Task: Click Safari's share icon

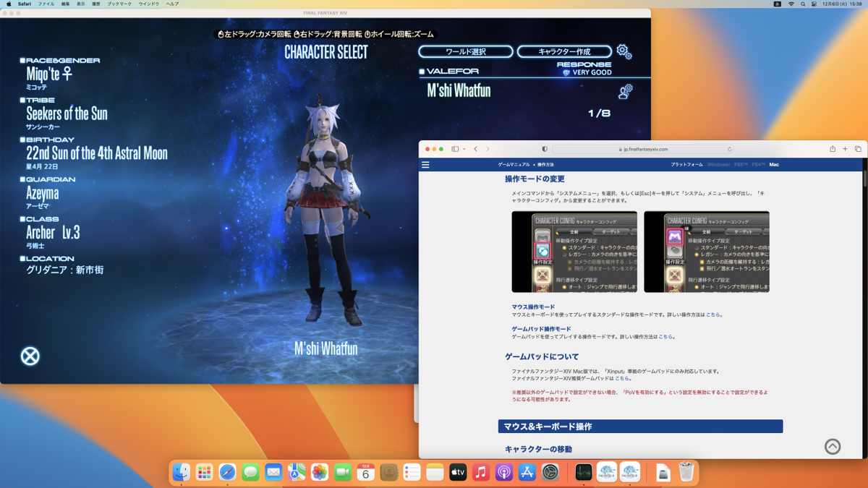Action: (833, 149)
